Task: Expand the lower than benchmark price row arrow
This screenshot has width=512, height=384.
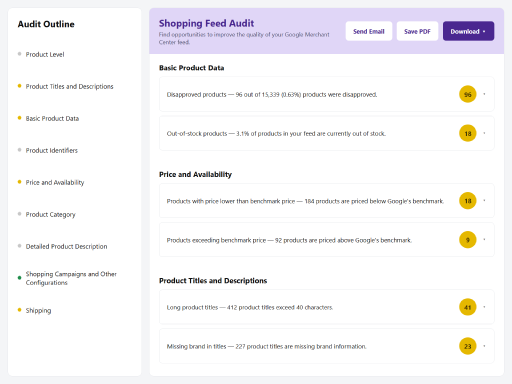Action: [484, 201]
